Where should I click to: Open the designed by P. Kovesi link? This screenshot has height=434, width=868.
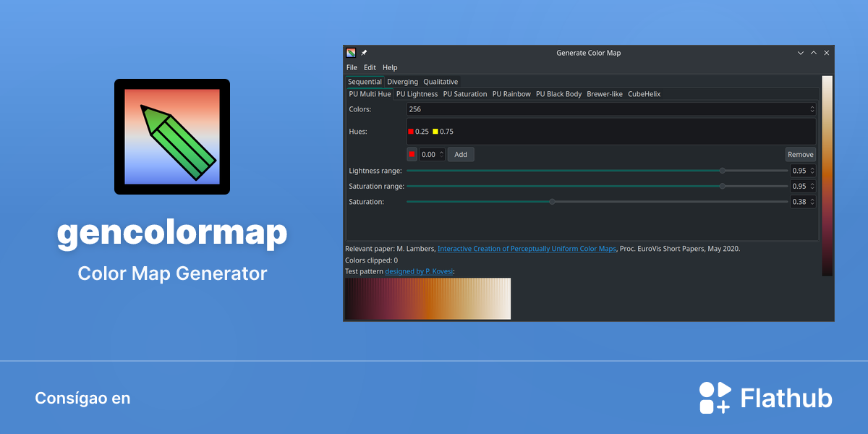[x=419, y=271]
